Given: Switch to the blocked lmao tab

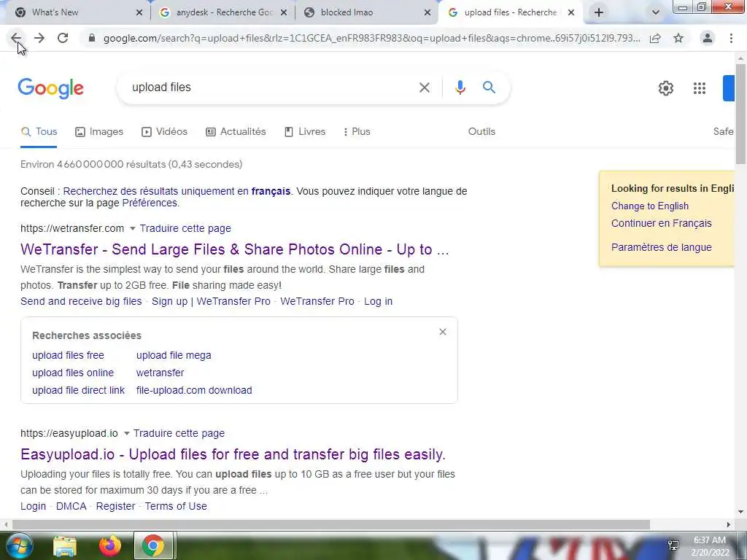Looking at the screenshot, I should [360, 12].
